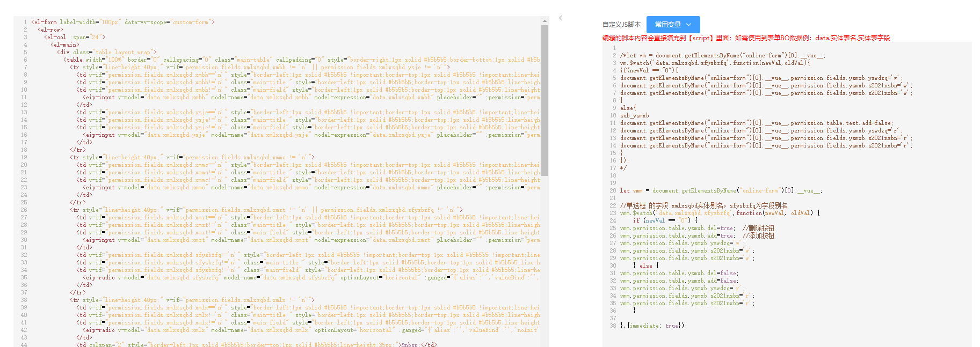Click the el-col span="24" line

tap(75, 38)
